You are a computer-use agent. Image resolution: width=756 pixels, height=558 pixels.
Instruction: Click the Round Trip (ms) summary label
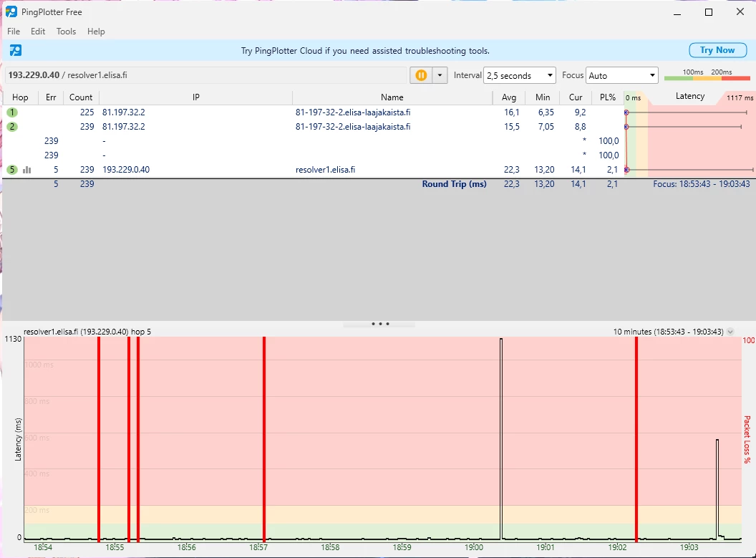(x=454, y=184)
